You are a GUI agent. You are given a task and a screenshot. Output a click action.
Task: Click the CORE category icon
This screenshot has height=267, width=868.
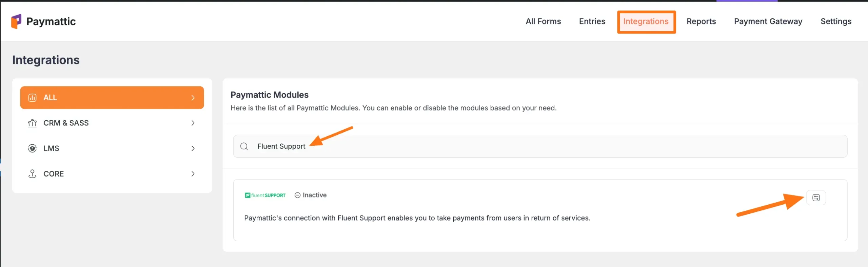(32, 174)
